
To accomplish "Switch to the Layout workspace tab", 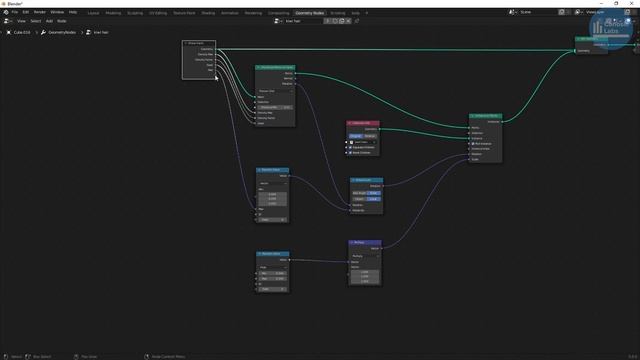I will tap(93, 13).
